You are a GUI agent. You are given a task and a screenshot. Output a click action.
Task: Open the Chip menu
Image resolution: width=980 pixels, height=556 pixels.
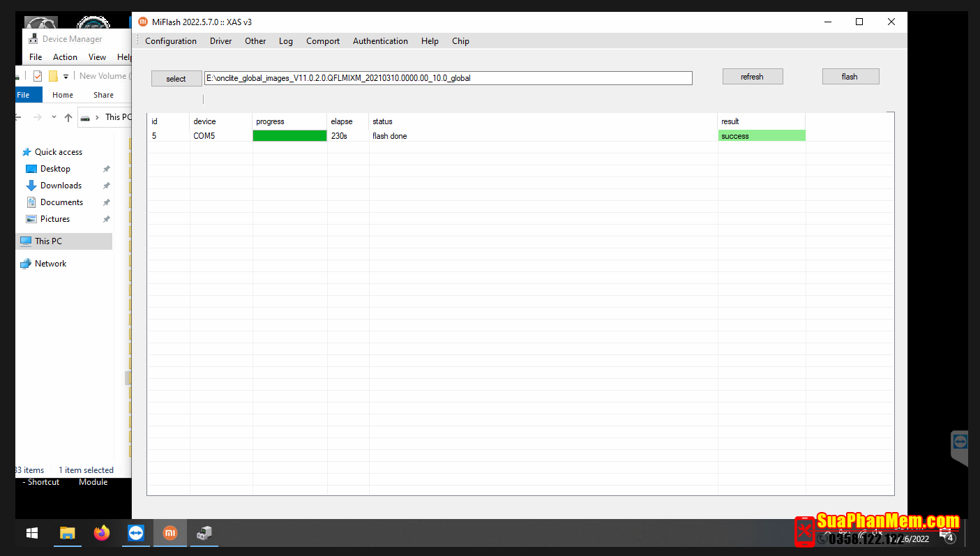pyautogui.click(x=460, y=41)
